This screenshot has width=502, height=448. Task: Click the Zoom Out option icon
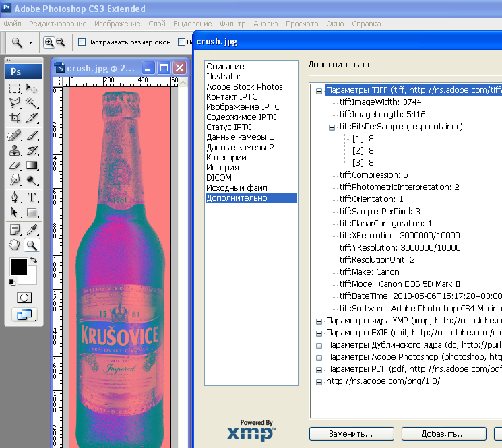60,42
